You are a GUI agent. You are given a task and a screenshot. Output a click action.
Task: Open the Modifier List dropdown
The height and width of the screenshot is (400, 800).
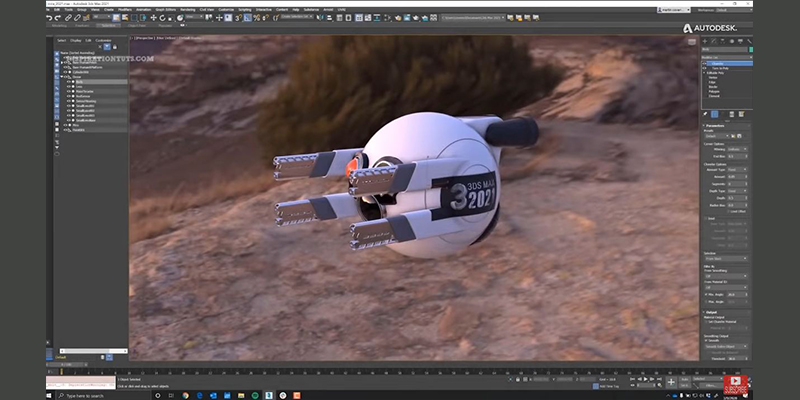pyautogui.click(x=727, y=57)
